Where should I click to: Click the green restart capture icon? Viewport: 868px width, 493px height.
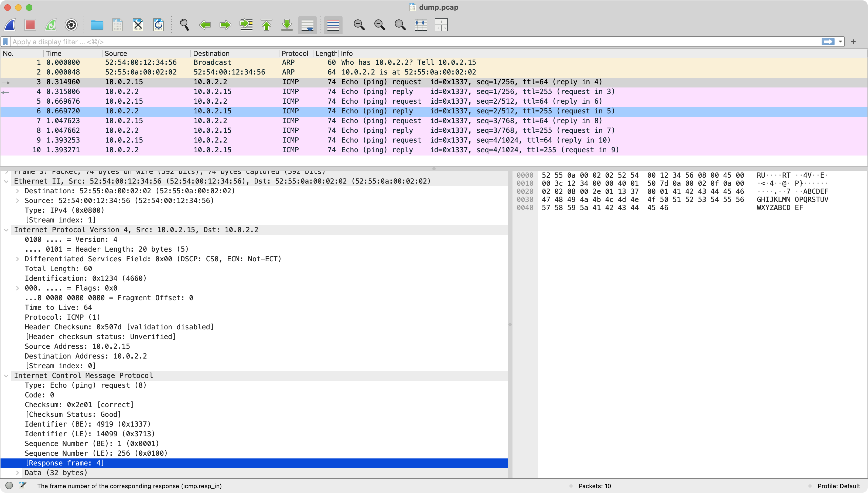click(x=51, y=25)
